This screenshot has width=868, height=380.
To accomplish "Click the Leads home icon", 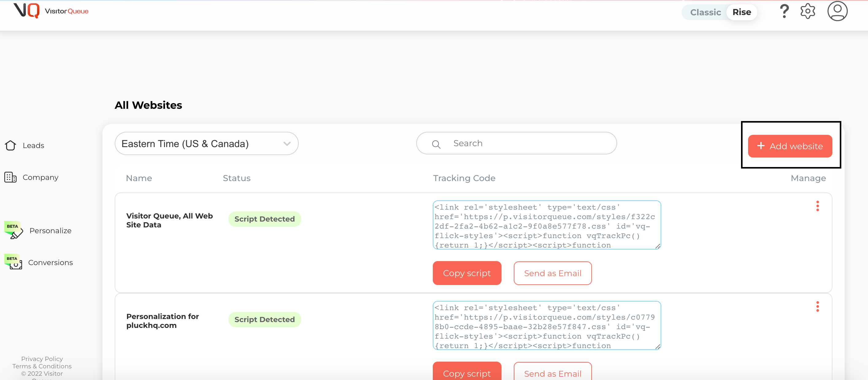I will coord(10,145).
